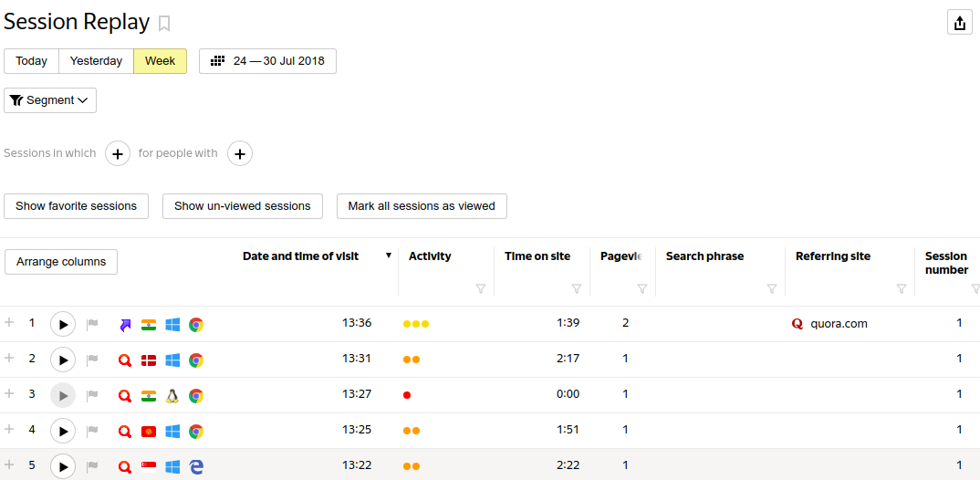Click the 2:17 time on site value
The width and height of the screenshot is (980, 480).
568,359
